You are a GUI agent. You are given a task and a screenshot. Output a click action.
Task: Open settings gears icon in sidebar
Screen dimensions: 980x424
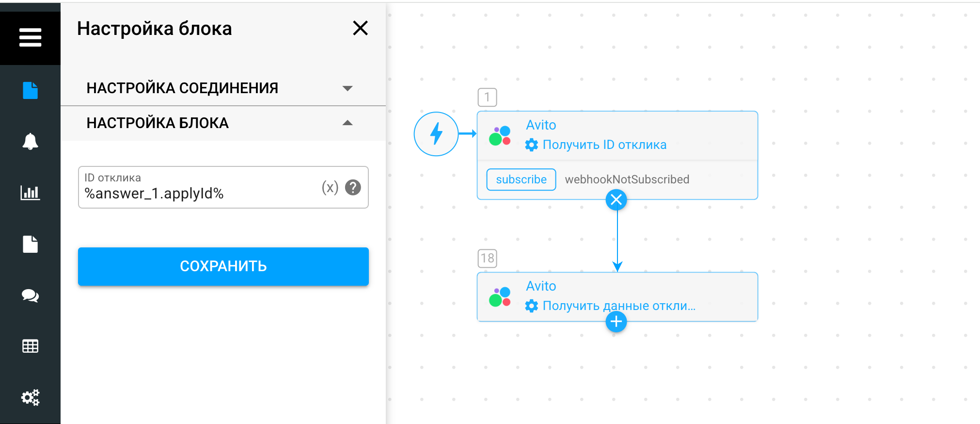tap(30, 397)
